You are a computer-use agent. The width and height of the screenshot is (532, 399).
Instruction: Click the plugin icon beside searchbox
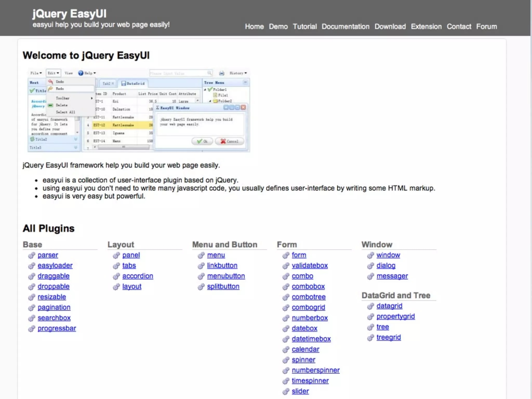(32, 318)
